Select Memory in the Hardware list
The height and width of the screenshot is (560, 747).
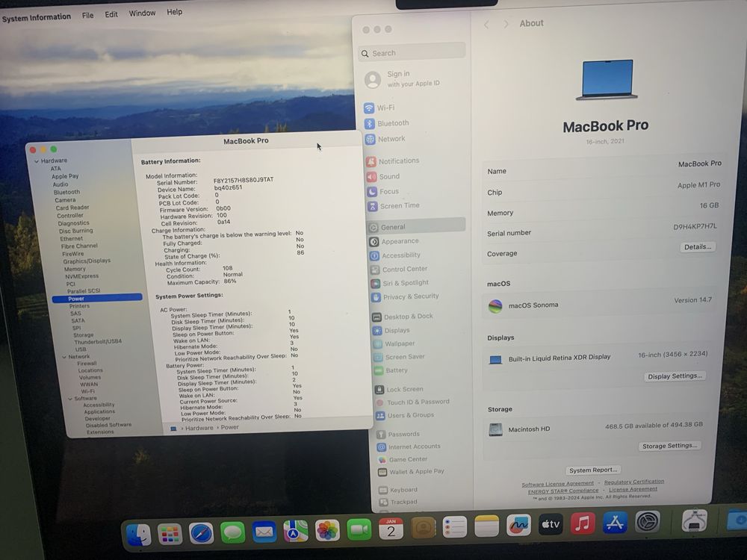point(75,269)
